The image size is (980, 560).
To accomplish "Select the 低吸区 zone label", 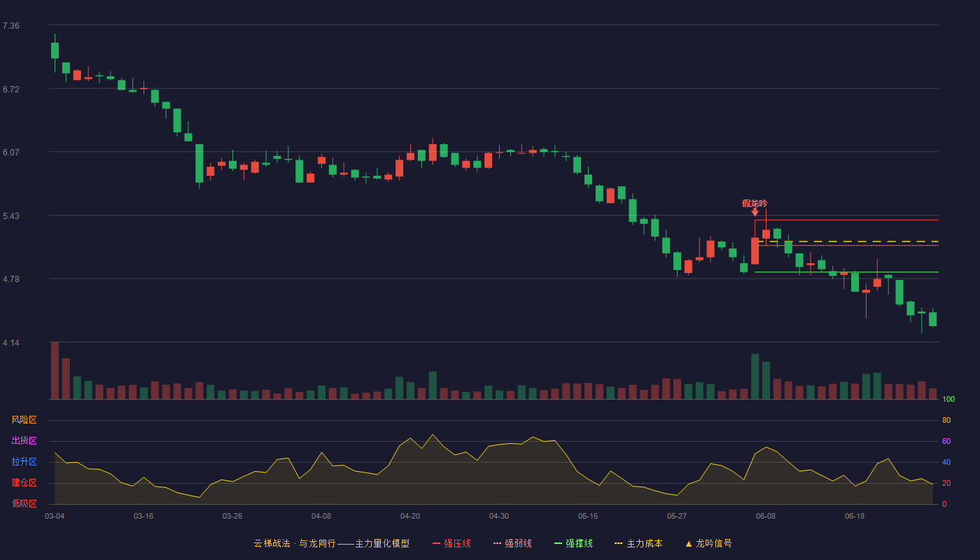I will point(24,503).
